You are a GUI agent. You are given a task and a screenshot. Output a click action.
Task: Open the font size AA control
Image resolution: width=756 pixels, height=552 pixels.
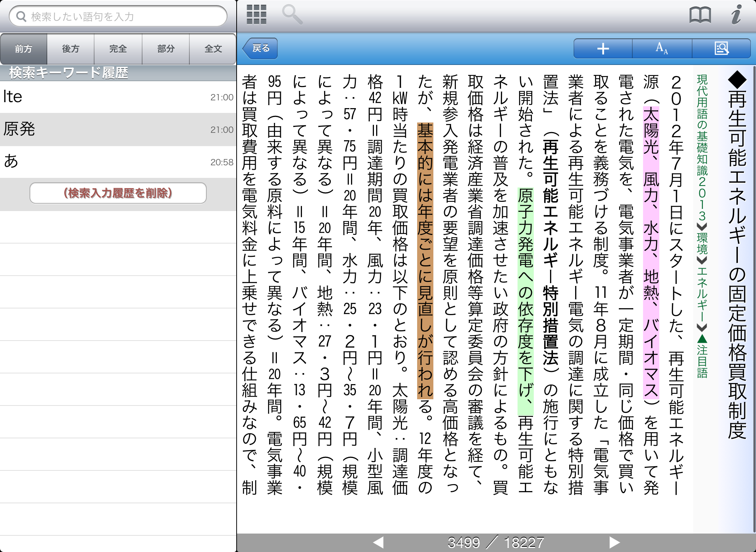[662, 48]
